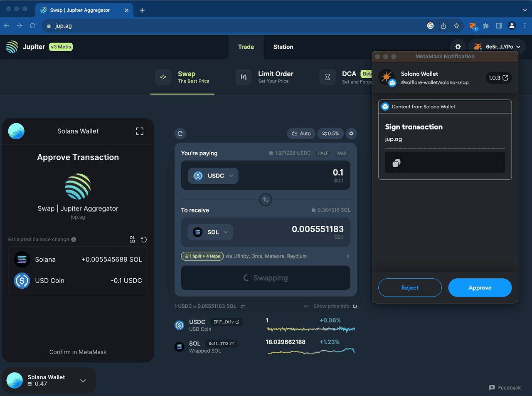Adjust the 0.5% slippage setting
This screenshot has height=396, width=532.
(330, 134)
